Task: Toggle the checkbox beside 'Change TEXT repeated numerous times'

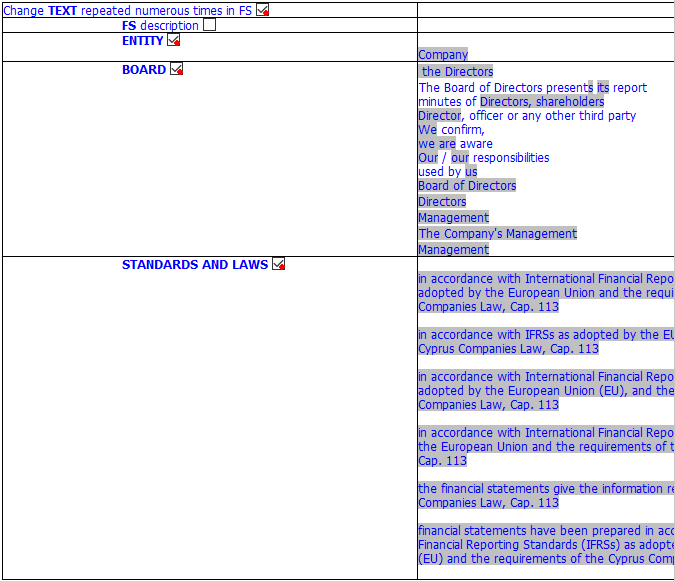Action: (x=262, y=10)
